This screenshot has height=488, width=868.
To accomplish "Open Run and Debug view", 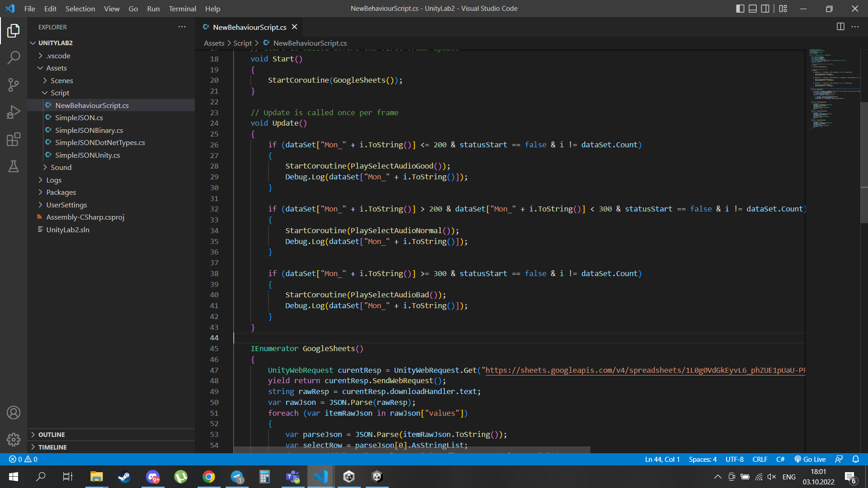I will [x=14, y=112].
